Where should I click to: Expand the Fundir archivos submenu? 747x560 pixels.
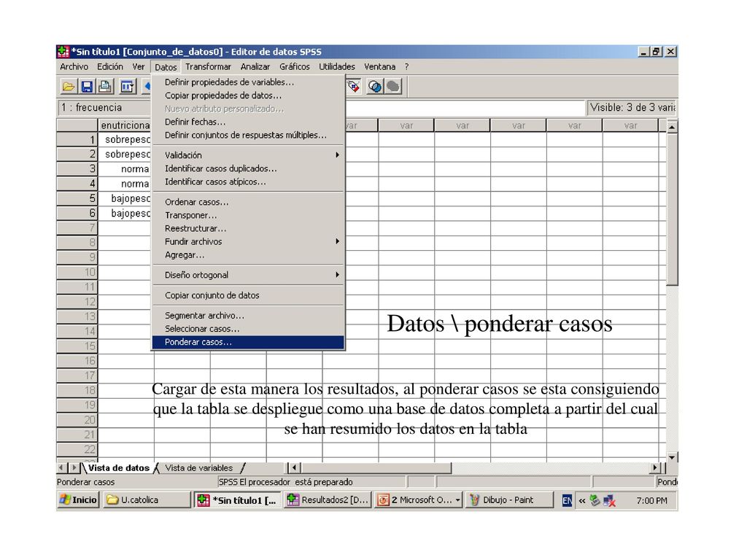pos(248,241)
